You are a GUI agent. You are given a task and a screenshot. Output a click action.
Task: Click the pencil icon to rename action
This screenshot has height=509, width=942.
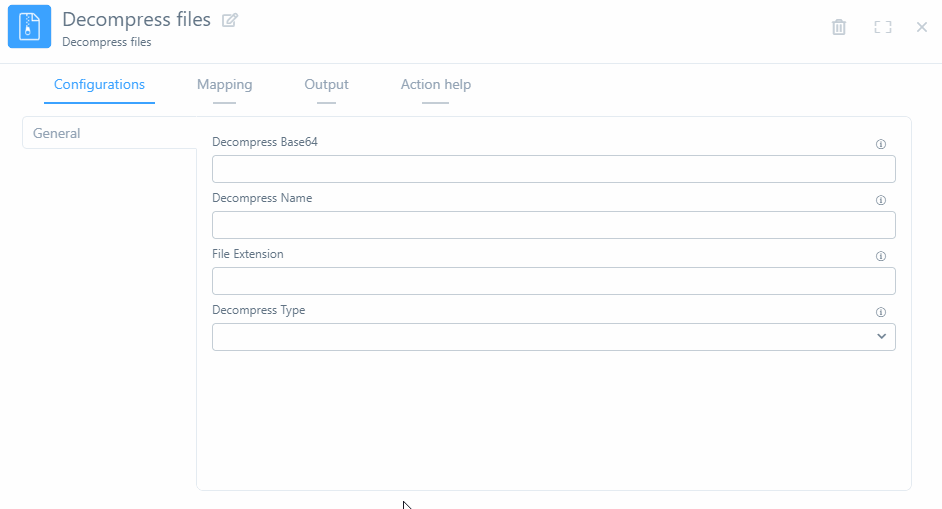230,20
